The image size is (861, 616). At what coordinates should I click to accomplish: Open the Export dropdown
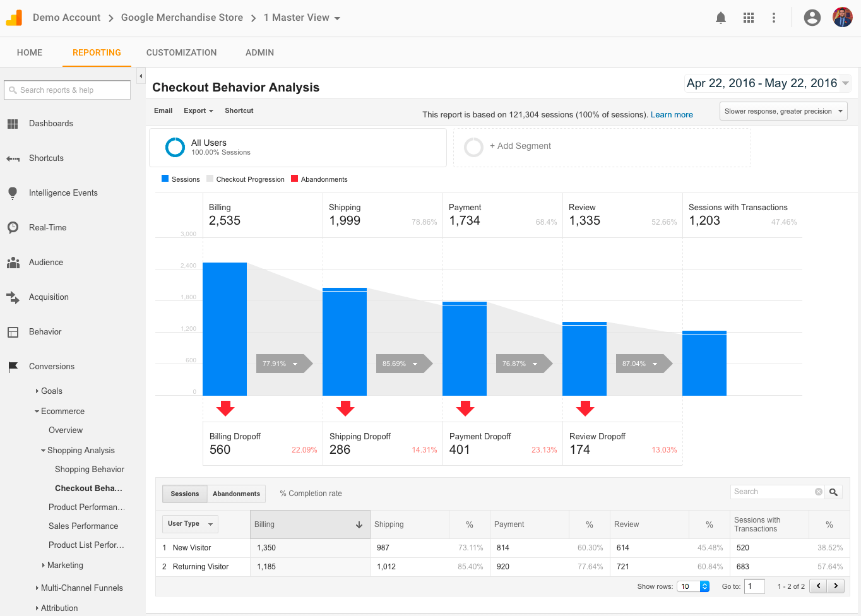pos(198,110)
